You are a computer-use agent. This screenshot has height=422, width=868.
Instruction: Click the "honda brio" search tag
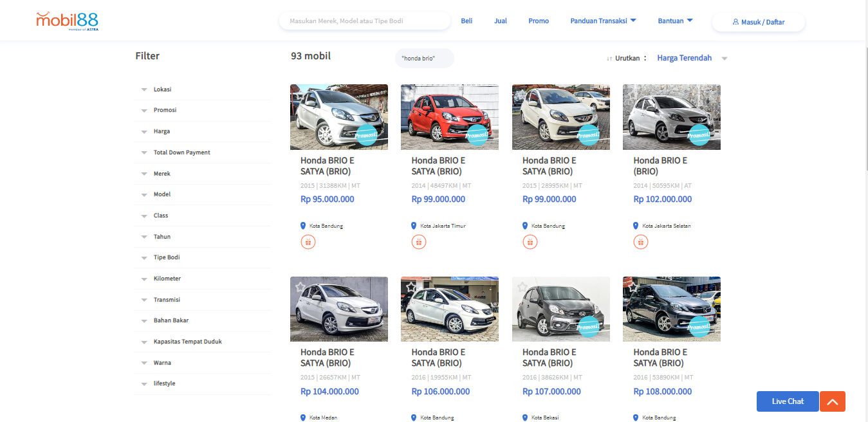point(425,58)
